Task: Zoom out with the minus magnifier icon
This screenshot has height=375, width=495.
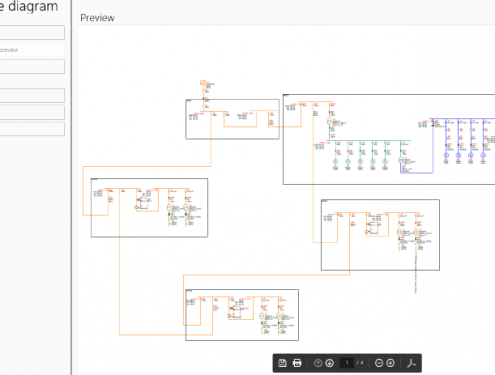Action: point(379,363)
